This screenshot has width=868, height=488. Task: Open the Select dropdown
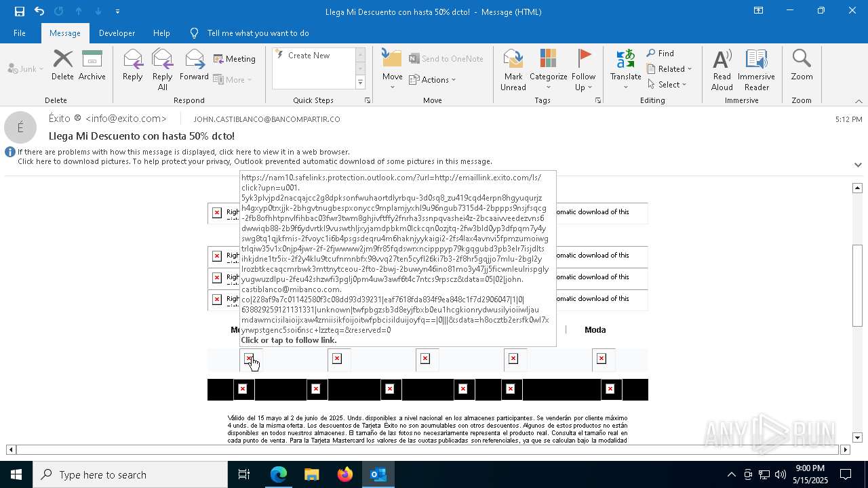click(667, 85)
